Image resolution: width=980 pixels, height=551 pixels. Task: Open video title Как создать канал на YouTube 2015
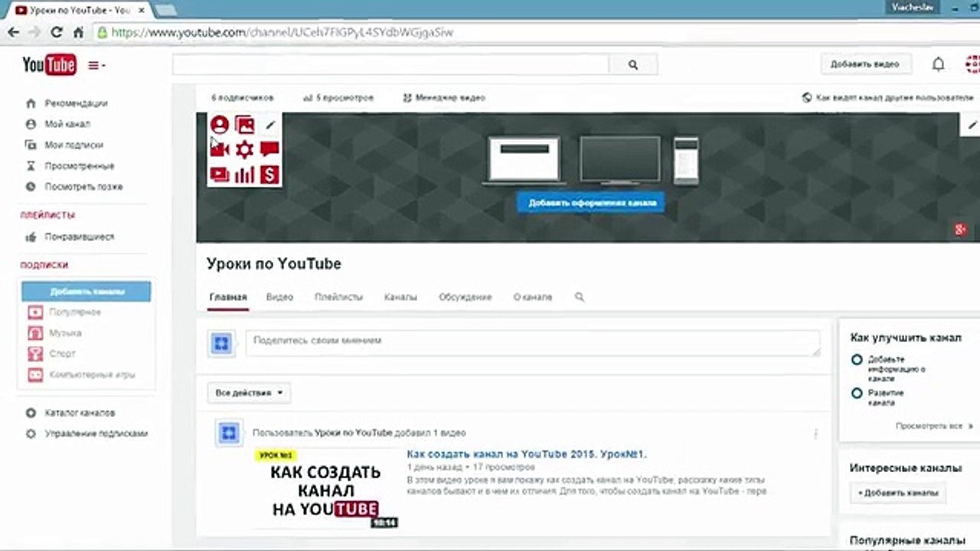pyautogui.click(x=527, y=454)
